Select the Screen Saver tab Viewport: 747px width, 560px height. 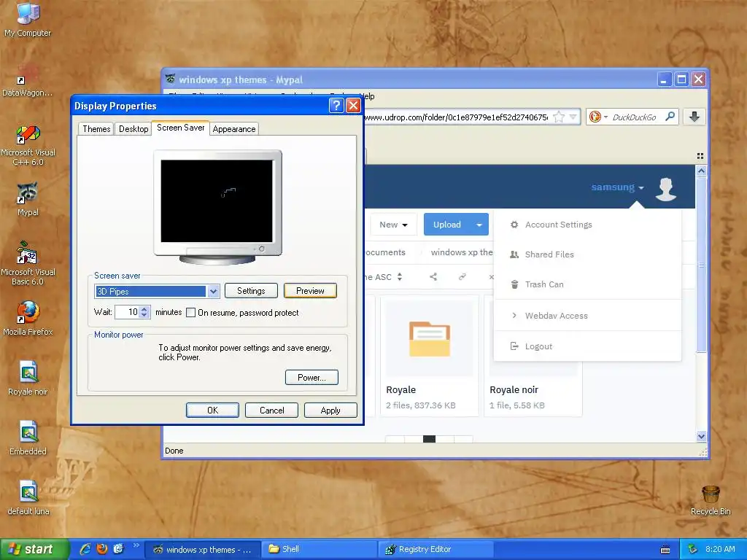click(181, 128)
